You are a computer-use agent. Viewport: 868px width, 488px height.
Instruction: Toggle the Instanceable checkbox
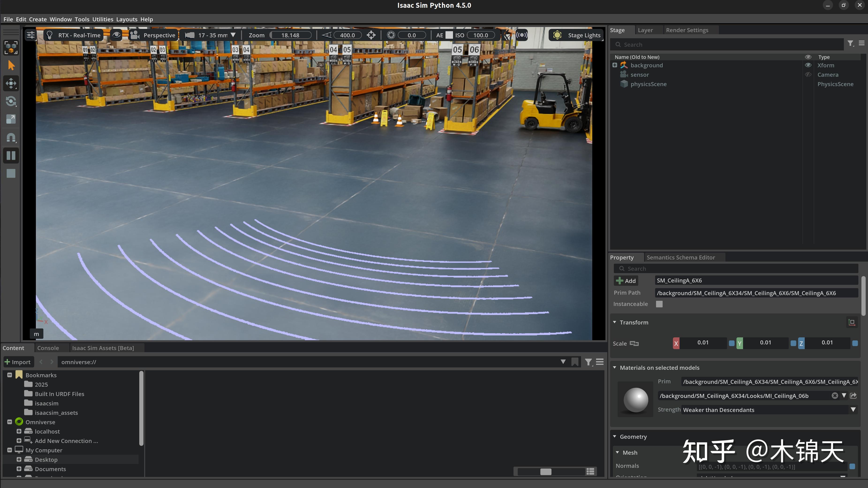(x=659, y=304)
